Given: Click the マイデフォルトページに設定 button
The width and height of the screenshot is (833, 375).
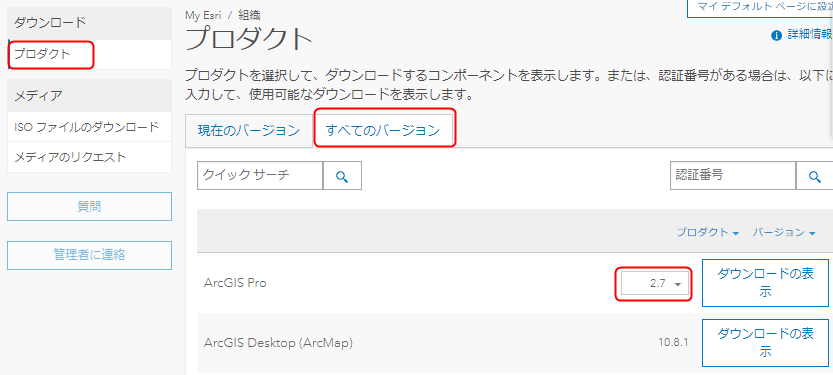Looking at the screenshot, I should [x=760, y=7].
